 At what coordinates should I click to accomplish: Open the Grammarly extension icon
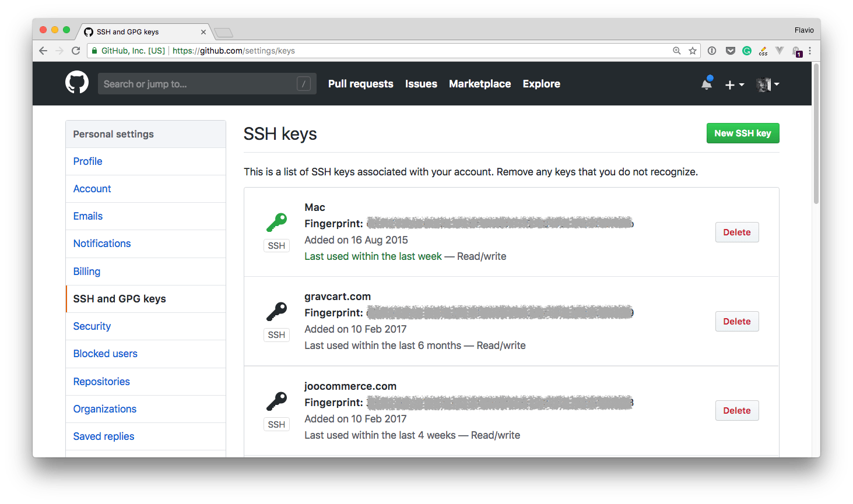746,51
